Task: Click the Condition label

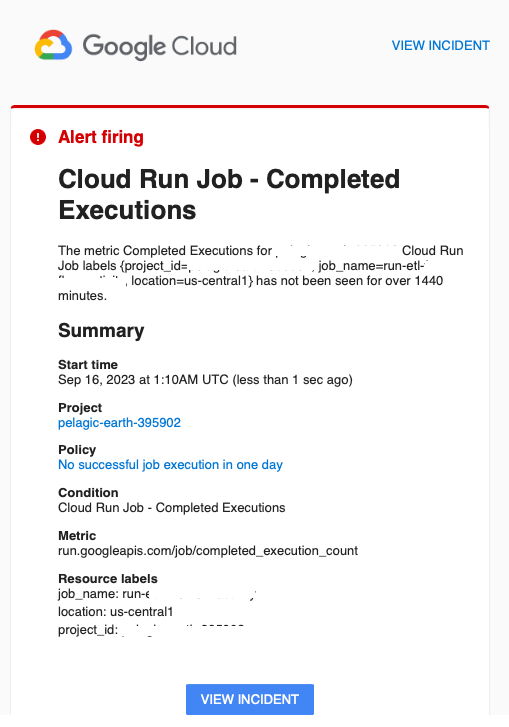Action: pos(88,492)
